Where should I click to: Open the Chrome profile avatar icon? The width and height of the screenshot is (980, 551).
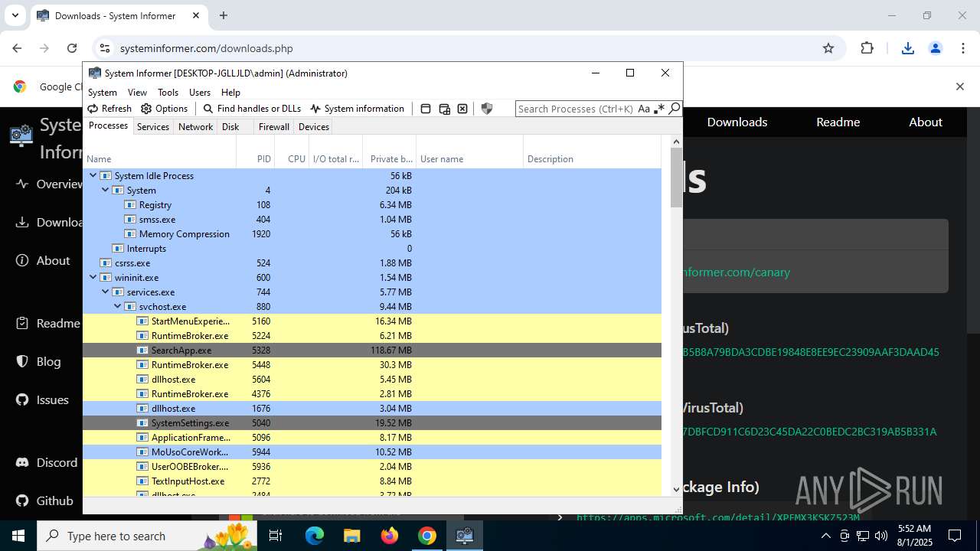935,48
